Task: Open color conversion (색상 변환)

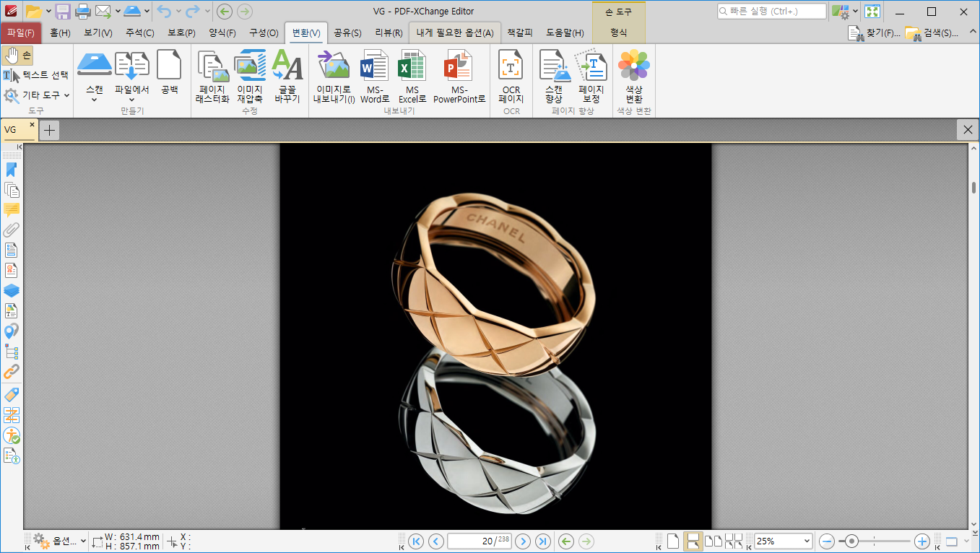Action: coord(634,77)
